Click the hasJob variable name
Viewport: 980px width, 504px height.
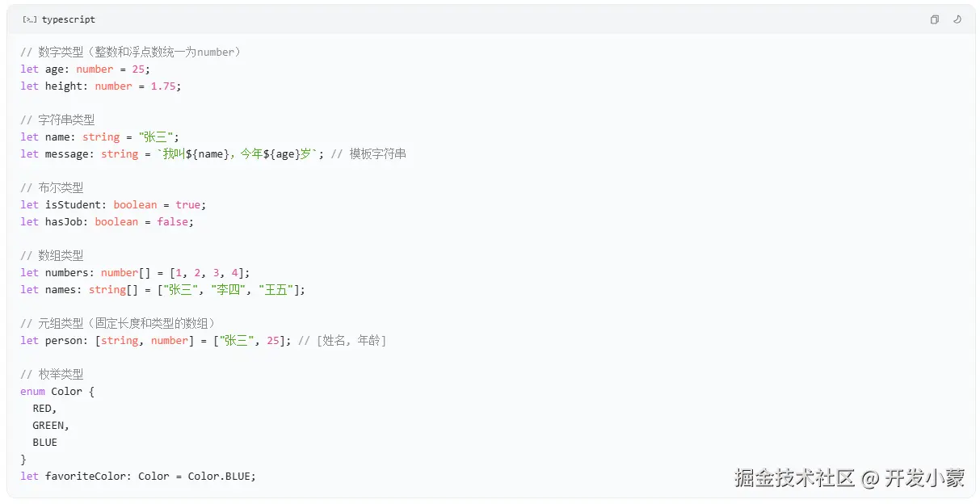(66, 222)
